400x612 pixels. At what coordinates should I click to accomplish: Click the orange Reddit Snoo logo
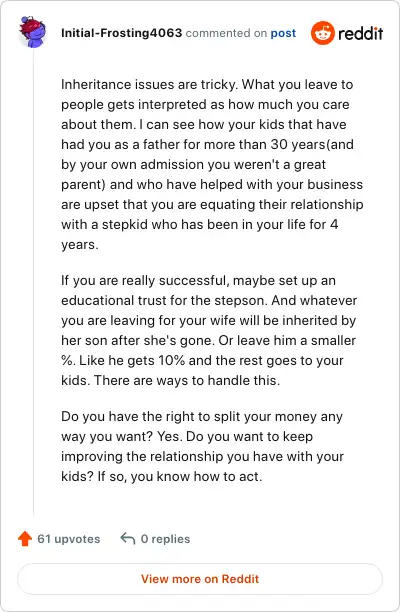click(x=323, y=33)
